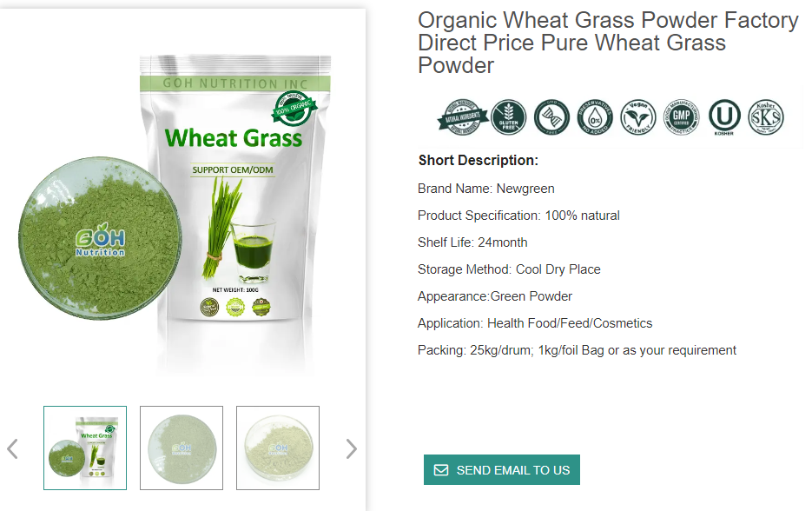The image size is (812, 511).
Task: Select the SKS Kosher badge
Action: click(x=766, y=117)
